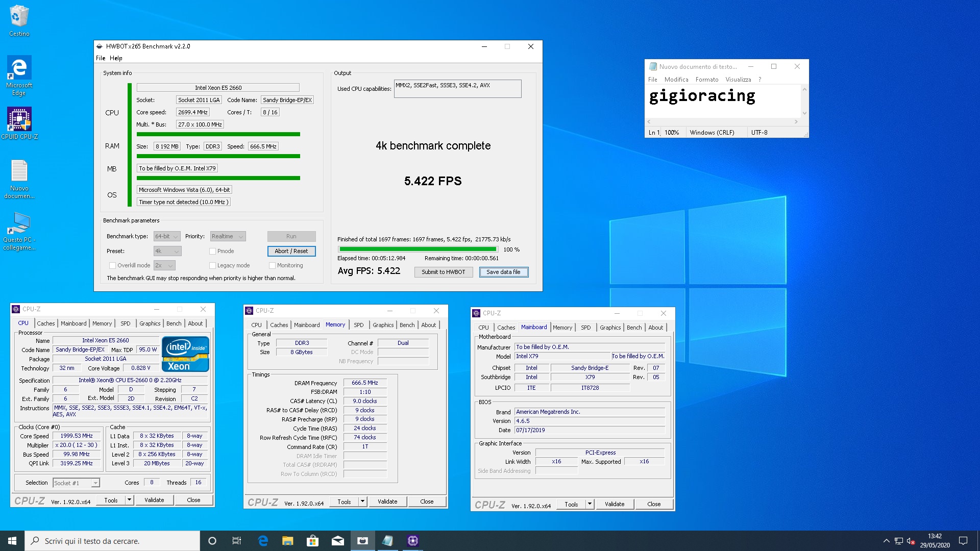Open the Windows Start menu
The width and height of the screenshot is (980, 551).
pyautogui.click(x=12, y=541)
